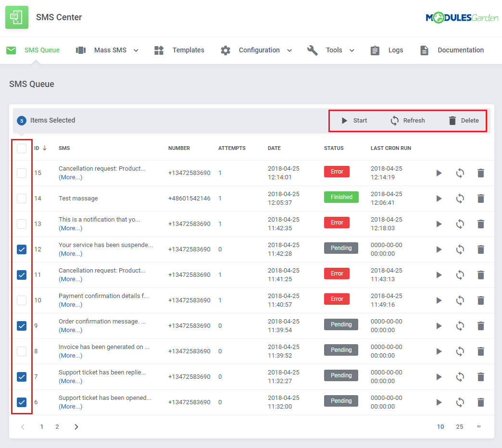Viewport: 502px width, 448px height.
Task: Refresh SMS row with ID 10
Action: [460, 300]
